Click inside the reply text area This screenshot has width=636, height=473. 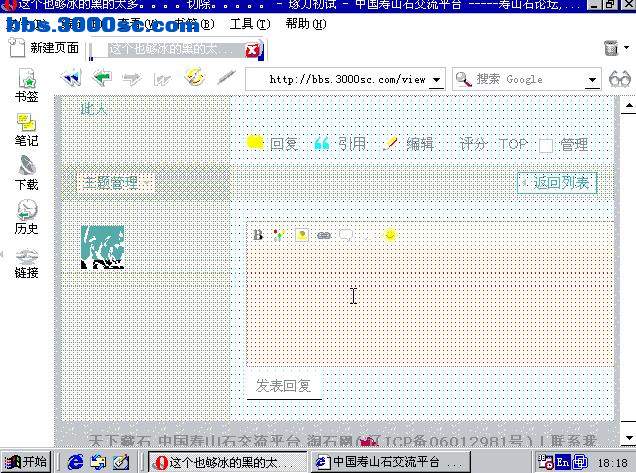[430, 305]
